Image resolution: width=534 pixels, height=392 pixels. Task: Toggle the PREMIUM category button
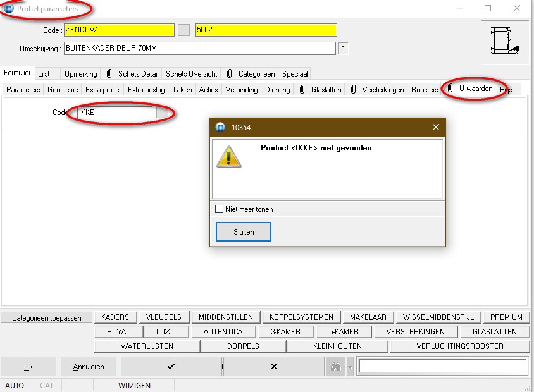coord(506,317)
